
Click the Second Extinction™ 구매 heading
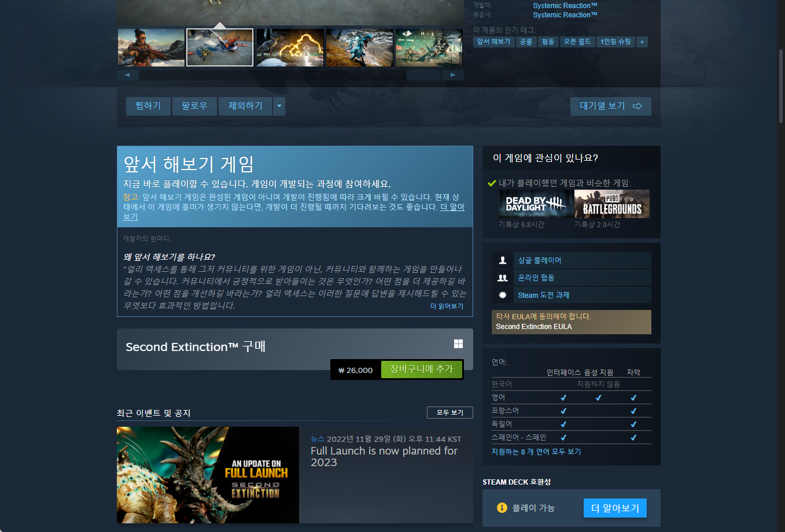click(196, 347)
